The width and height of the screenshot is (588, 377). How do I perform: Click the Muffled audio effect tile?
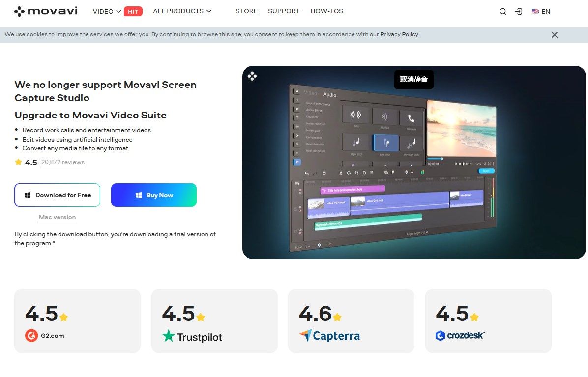click(384, 116)
